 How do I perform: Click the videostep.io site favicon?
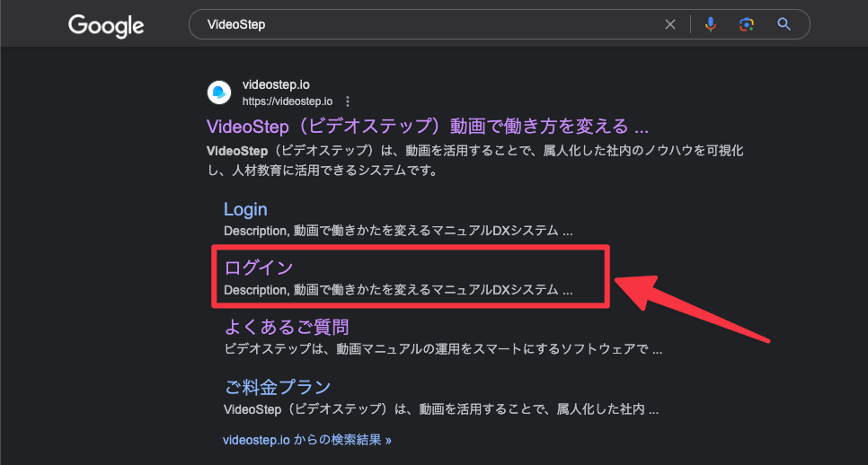[219, 92]
